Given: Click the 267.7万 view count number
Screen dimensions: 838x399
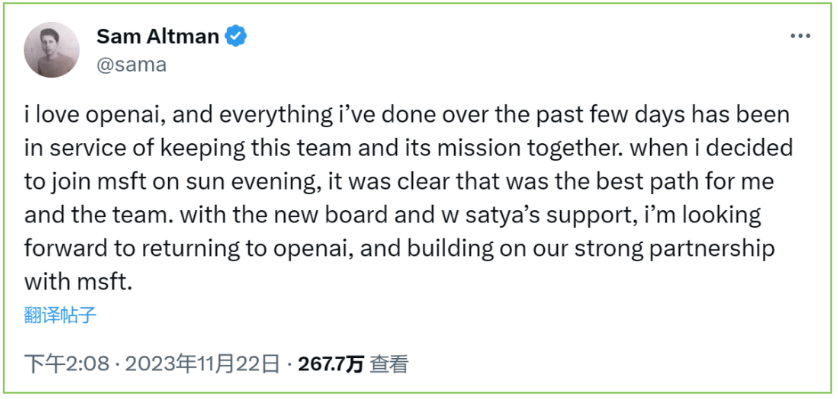Looking at the screenshot, I should 331,365.
